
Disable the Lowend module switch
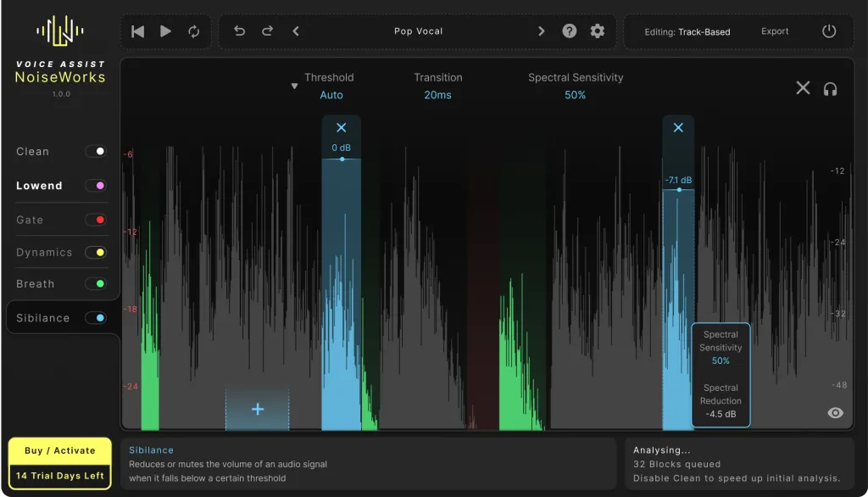click(97, 185)
